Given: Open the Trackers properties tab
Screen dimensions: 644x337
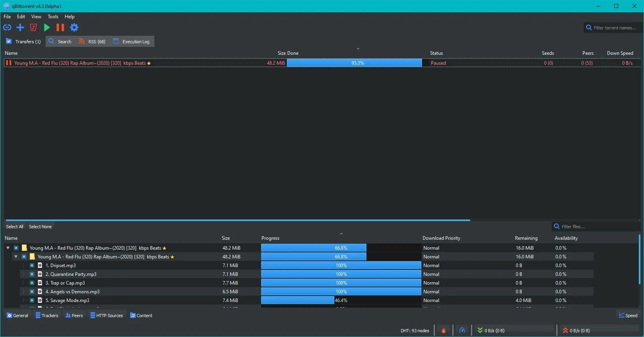Looking at the screenshot, I should coord(47,316).
